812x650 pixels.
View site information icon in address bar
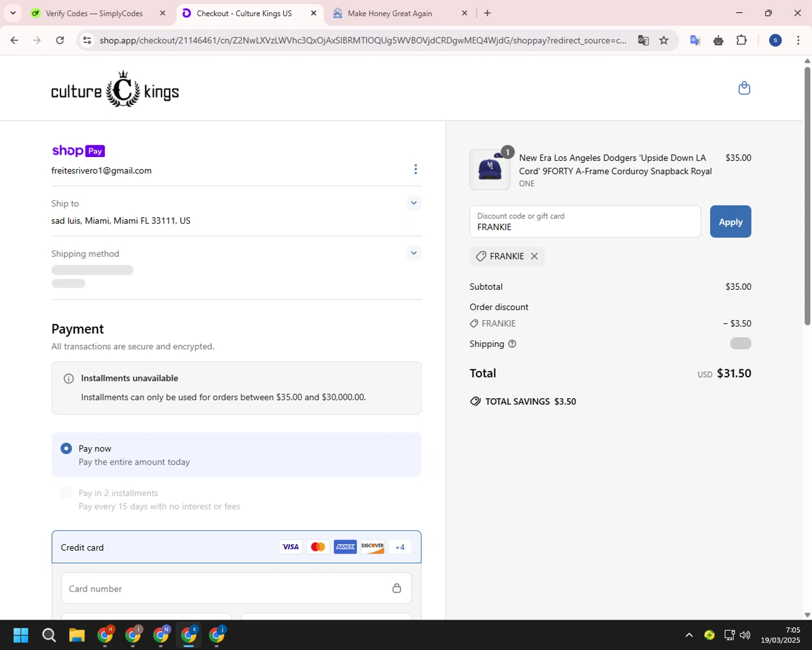(x=87, y=40)
